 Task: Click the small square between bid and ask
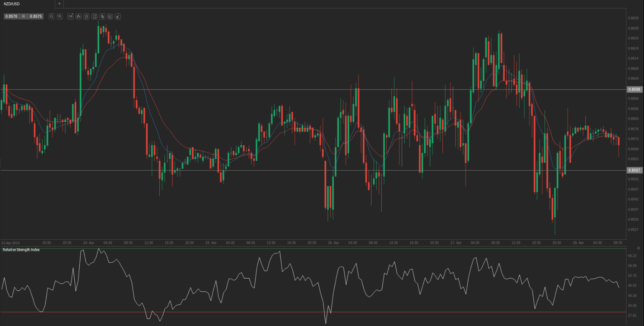pos(23,16)
